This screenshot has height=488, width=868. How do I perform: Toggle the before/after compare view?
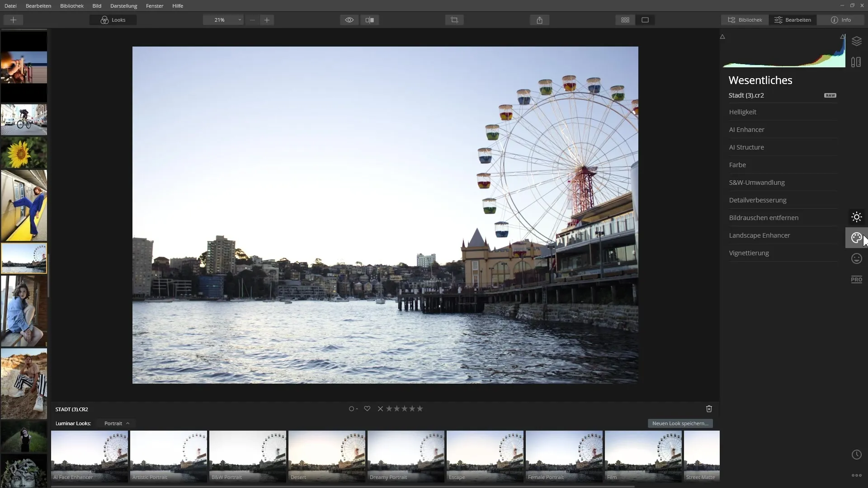(x=370, y=20)
